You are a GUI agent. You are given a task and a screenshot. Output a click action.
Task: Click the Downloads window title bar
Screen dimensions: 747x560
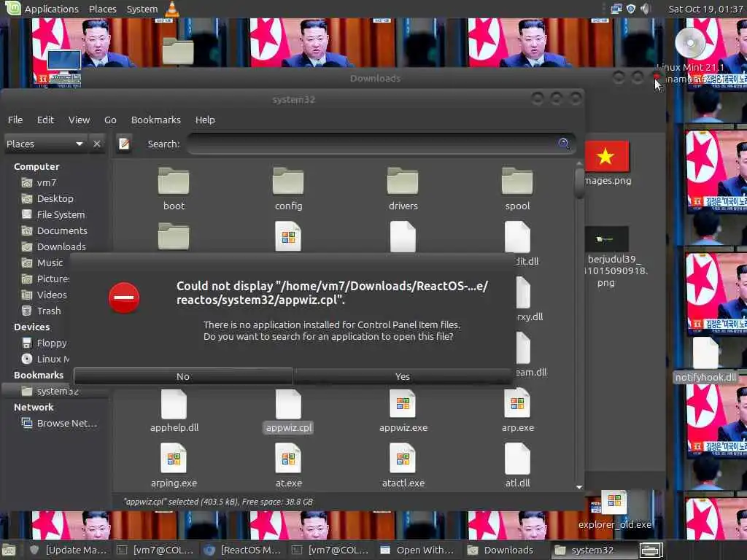[376, 78]
